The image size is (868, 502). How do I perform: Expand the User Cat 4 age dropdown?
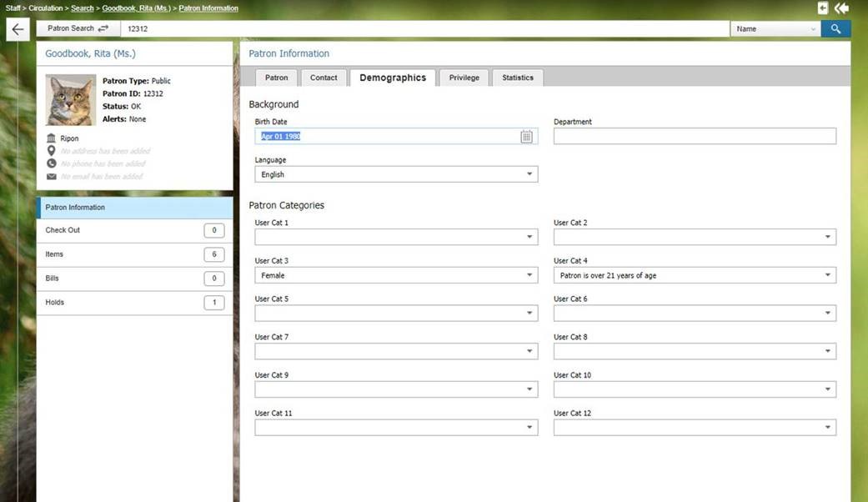point(695,275)
